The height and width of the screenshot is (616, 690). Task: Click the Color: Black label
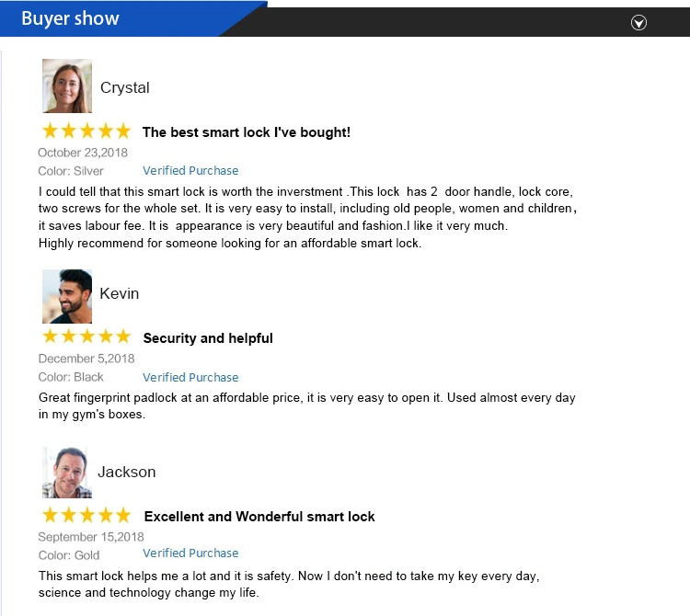71,378
